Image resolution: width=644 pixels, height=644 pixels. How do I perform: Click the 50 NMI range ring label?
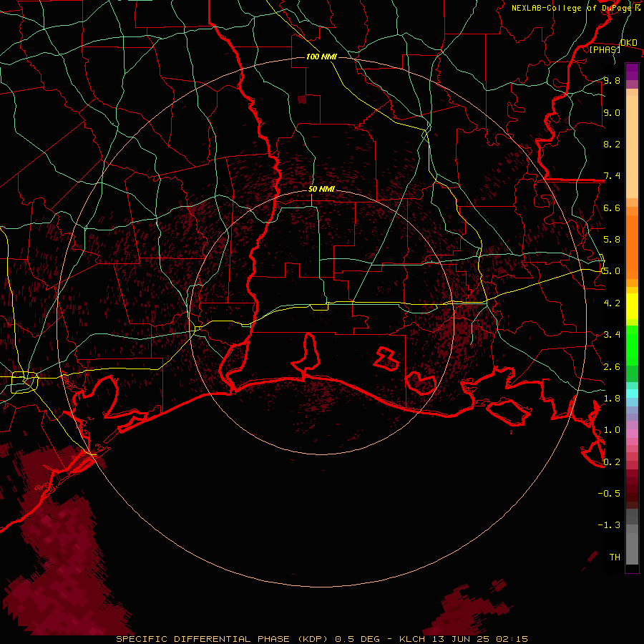(x=321, y=189)
